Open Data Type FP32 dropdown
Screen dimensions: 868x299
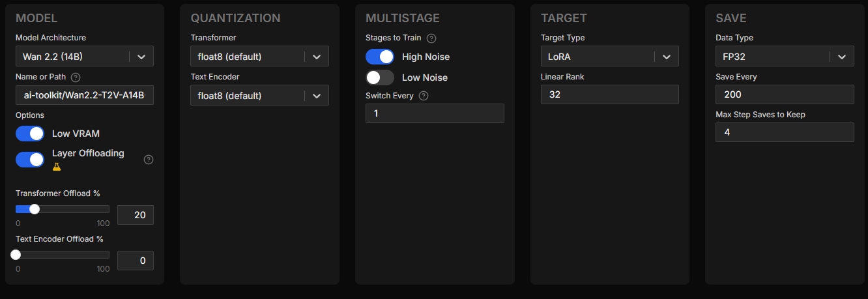tap(785, 56)
